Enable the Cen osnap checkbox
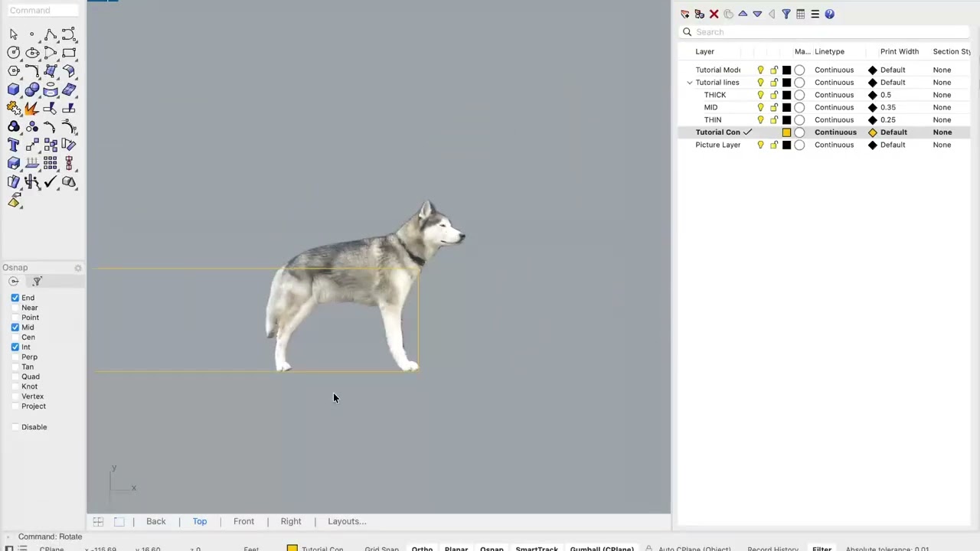 (15, 337)
